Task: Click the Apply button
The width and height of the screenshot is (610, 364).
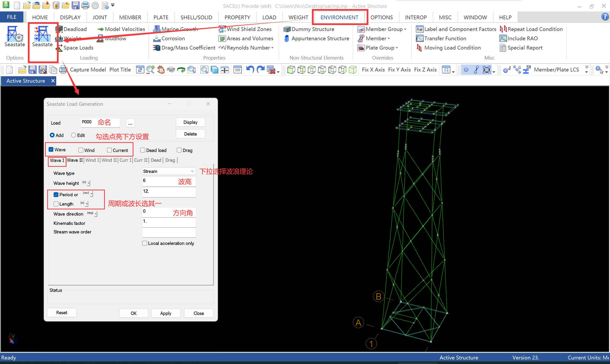Action: tap(166, 313)
